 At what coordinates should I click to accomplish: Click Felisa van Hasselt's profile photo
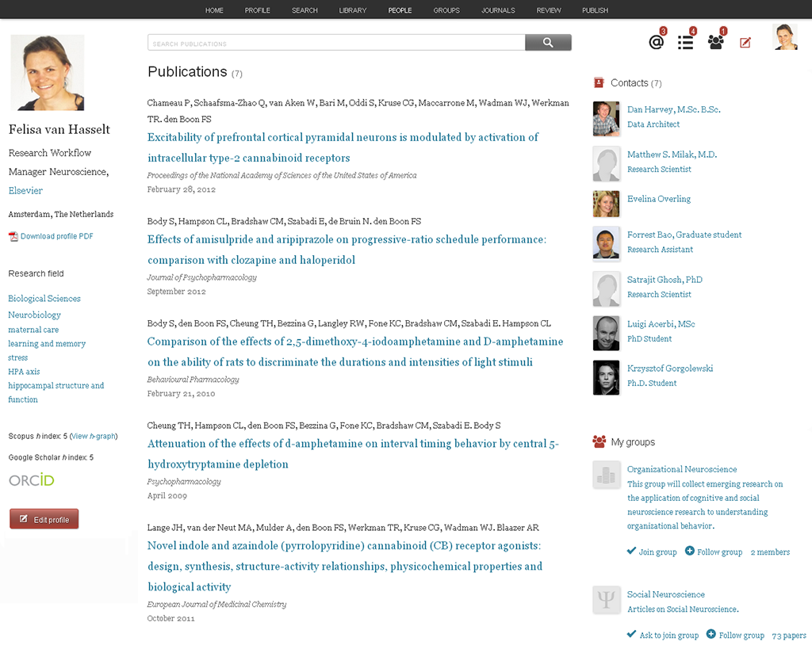[x=47, y=72]
